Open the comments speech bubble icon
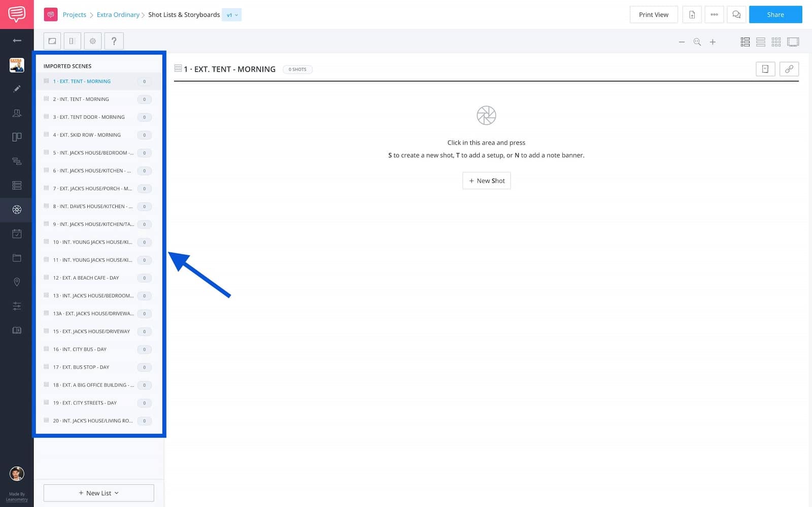 [x=736, y=15]
